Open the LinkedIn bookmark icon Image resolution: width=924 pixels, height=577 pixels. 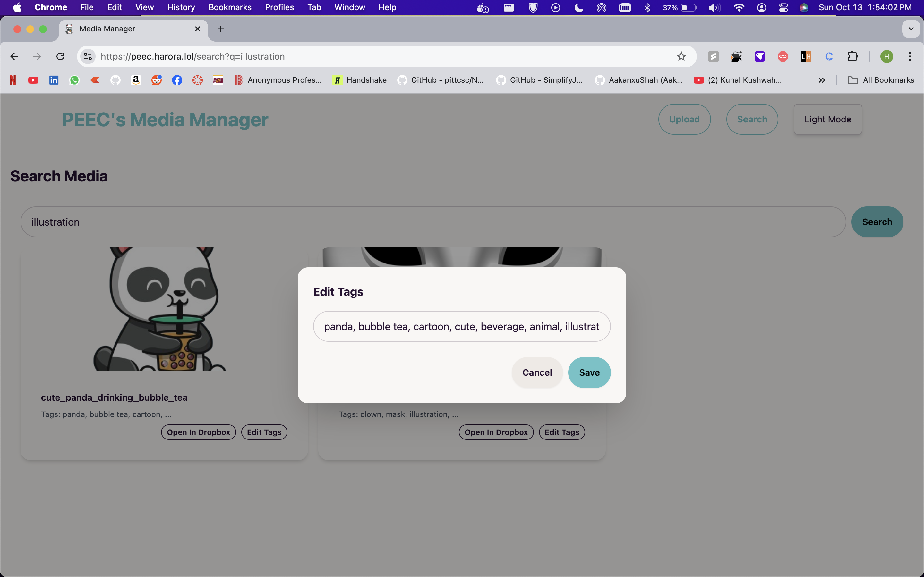(x=54, y=80)
